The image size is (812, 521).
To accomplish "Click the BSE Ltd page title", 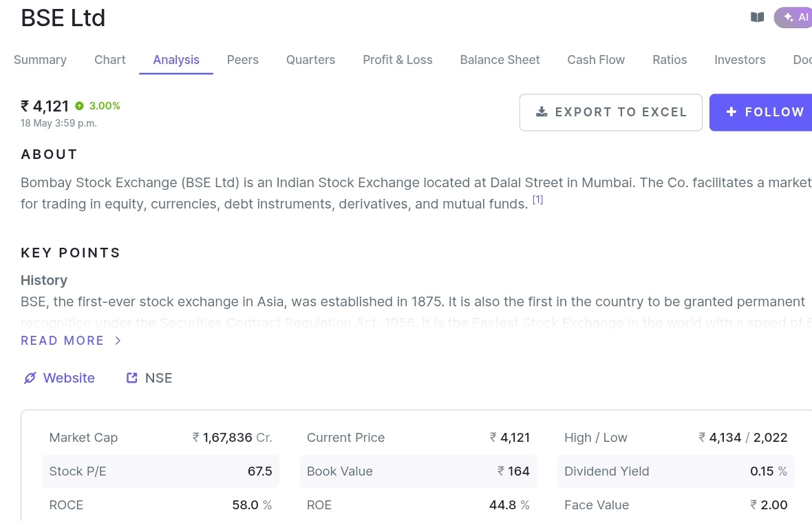I will click(63, 18).
